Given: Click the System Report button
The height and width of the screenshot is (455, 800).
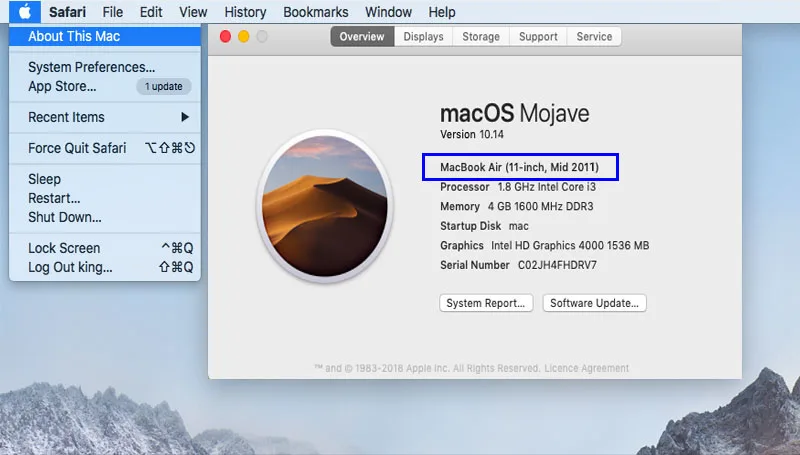Looking at the screenshot, I should pos(486,303).
